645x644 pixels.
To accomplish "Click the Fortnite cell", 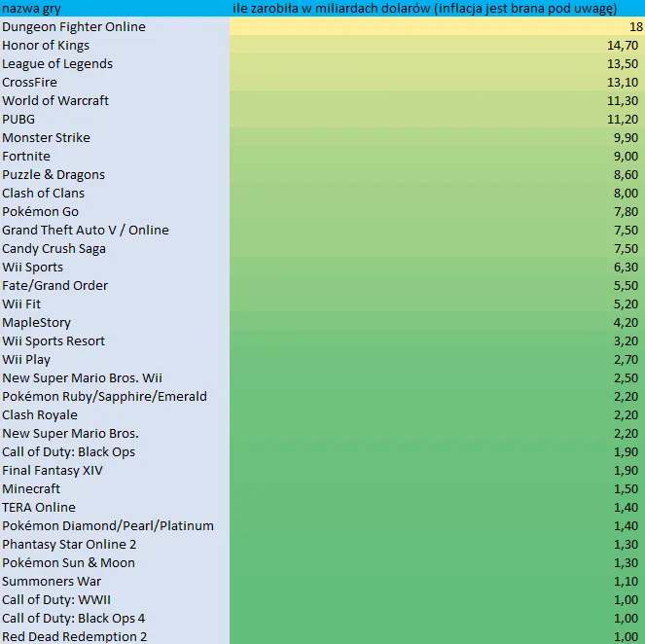I will 115,156.
